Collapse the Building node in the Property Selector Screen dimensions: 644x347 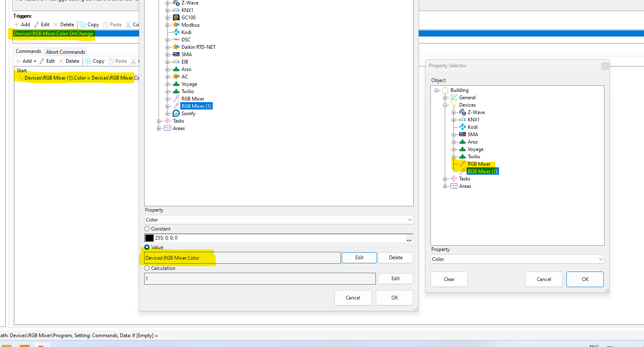[436, 90]
